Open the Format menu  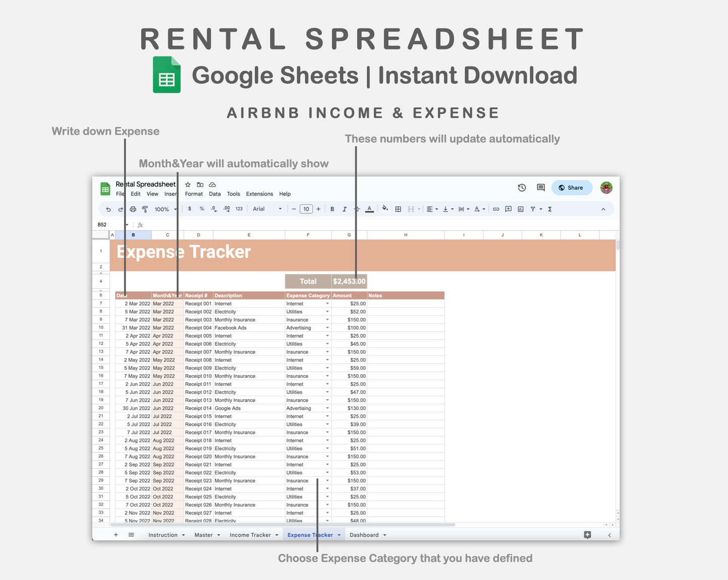(x=193, y=193)
